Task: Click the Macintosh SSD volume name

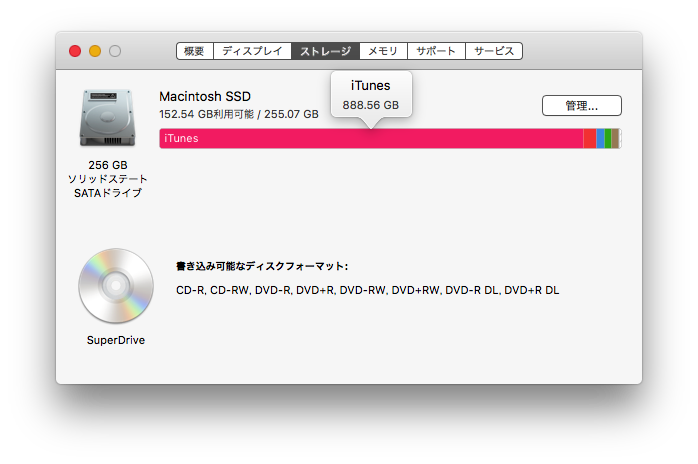Action: click(x=205, y=97)
